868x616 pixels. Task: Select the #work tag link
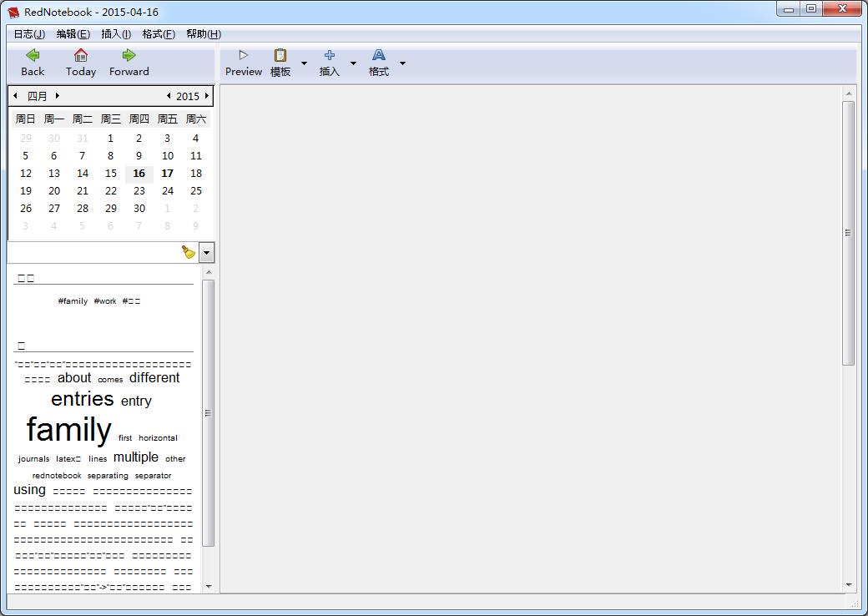(x=105, y=301)
